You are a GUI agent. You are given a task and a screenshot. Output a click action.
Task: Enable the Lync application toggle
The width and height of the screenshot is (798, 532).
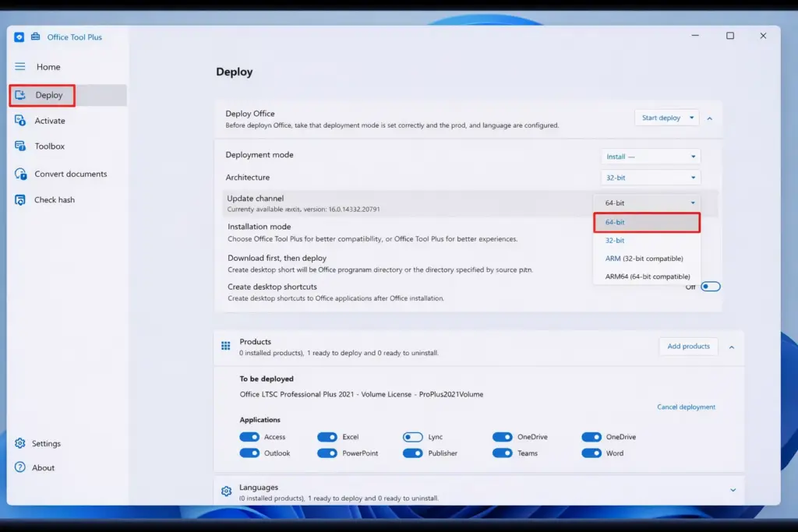pyautogui.click(x=412, y=437)
